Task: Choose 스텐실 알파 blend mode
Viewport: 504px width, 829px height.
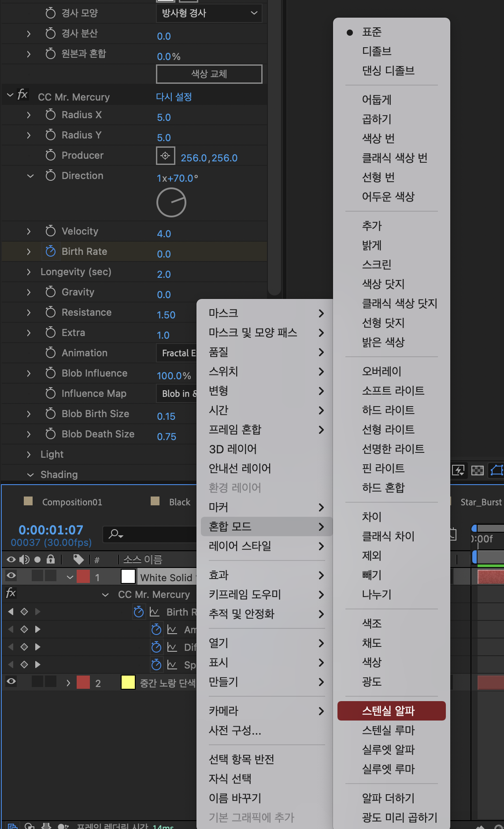Action: tap(392, 711)
